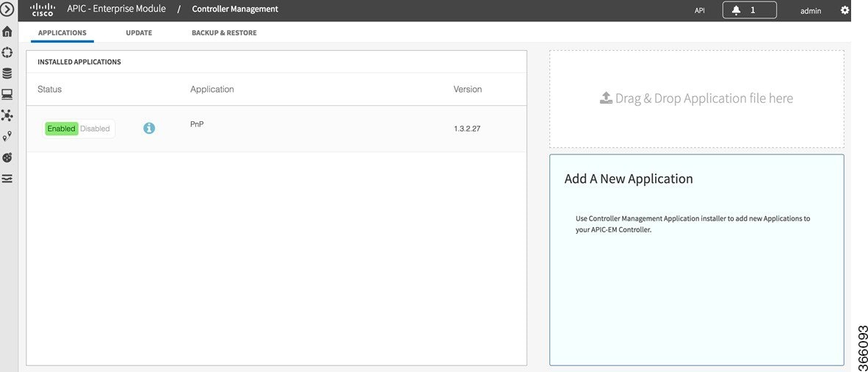Open the dotted circle Discovery icon in sidebar

8,53
